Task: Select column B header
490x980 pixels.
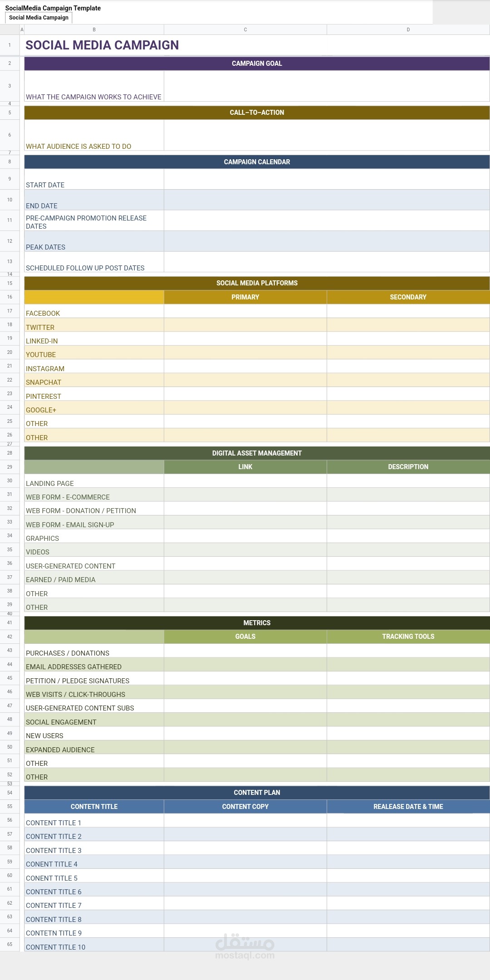Action: [94, 29]
